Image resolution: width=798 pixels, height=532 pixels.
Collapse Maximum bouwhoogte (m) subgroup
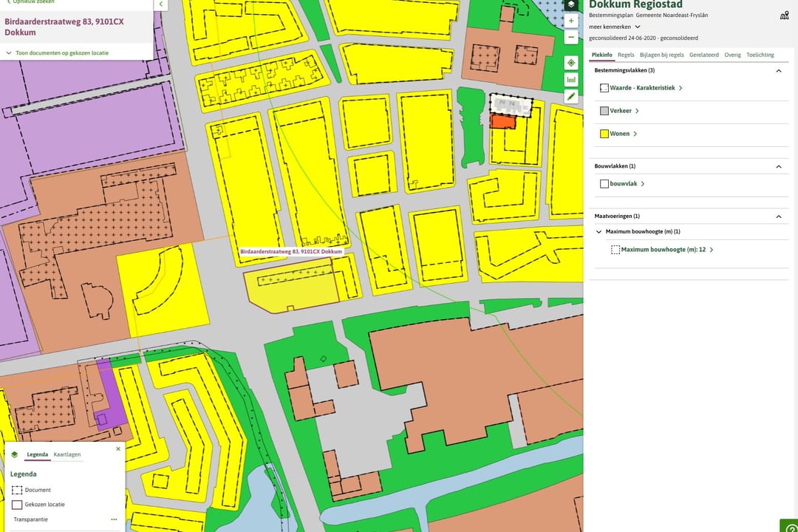[598, 231]
